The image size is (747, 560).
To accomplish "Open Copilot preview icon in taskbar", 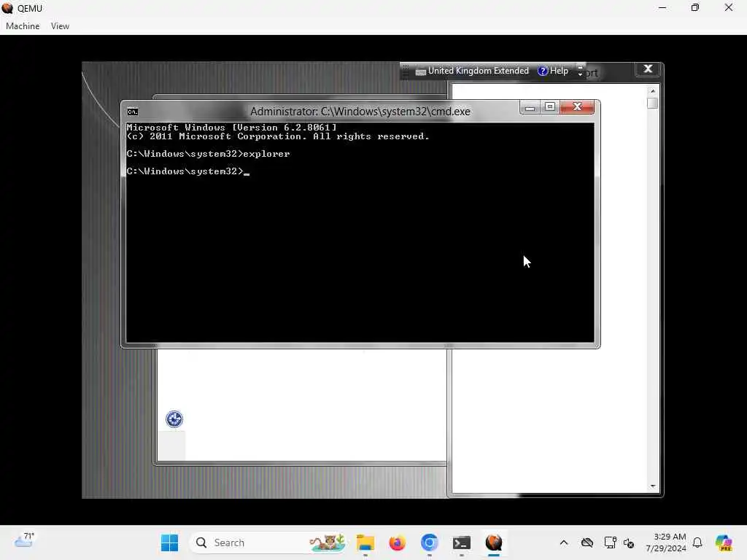I will coord(724,542).
